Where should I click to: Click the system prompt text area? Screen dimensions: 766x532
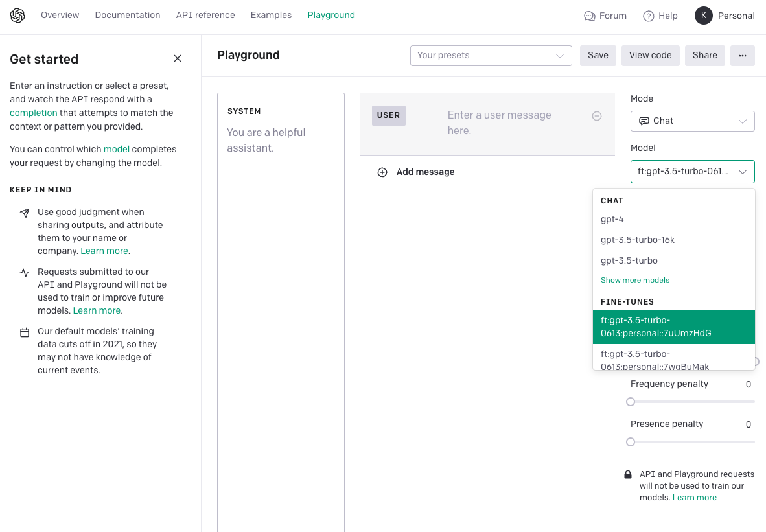coord(281,312)
